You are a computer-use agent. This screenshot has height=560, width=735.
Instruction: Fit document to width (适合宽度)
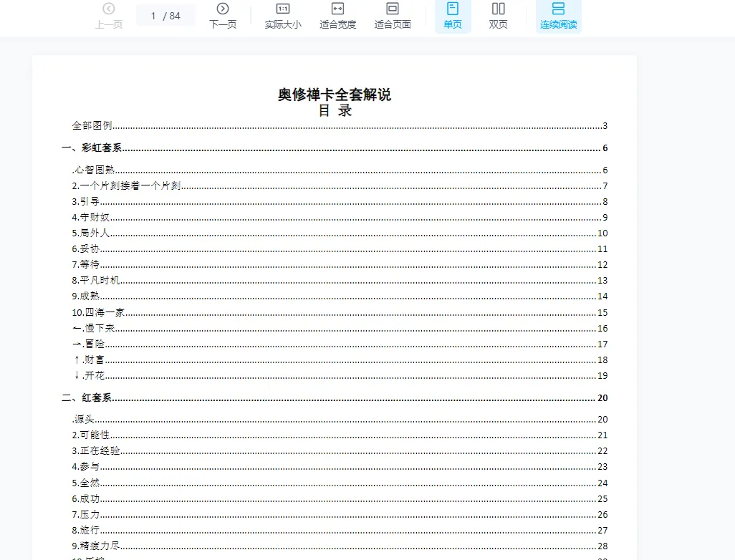tap(337, 16)
